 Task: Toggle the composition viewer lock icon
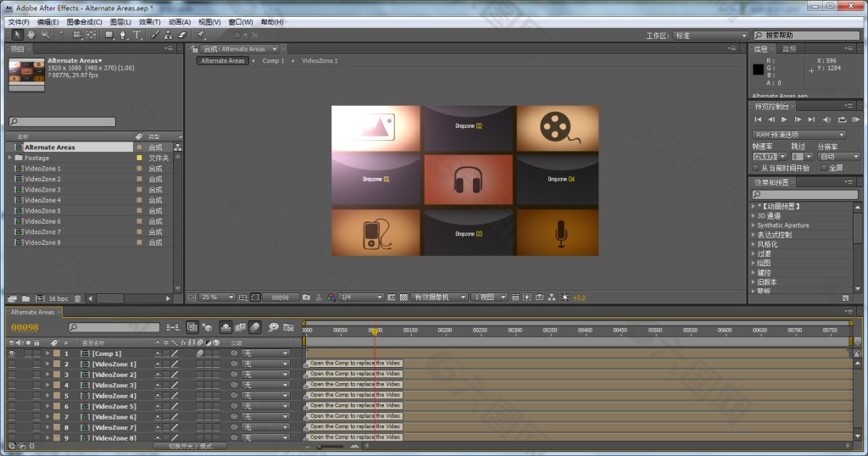[x=194, y=49]
